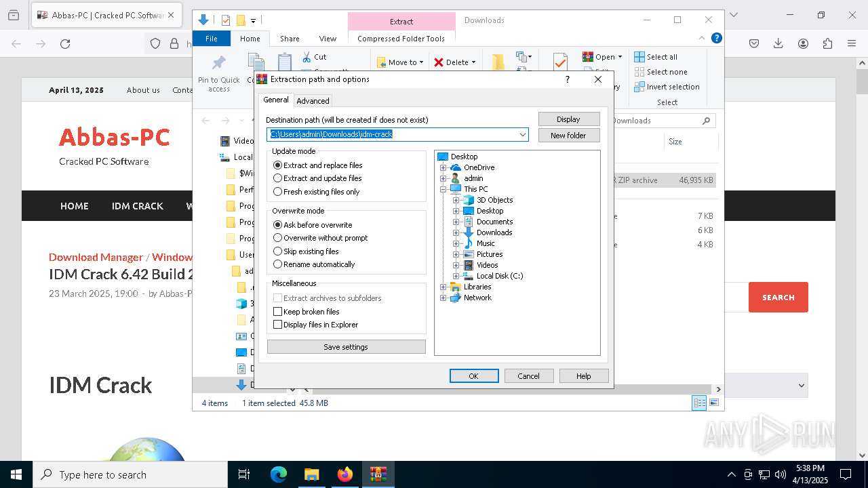Expand OneDrive tree node
868x488 pixels.
(x=443, y=167)
